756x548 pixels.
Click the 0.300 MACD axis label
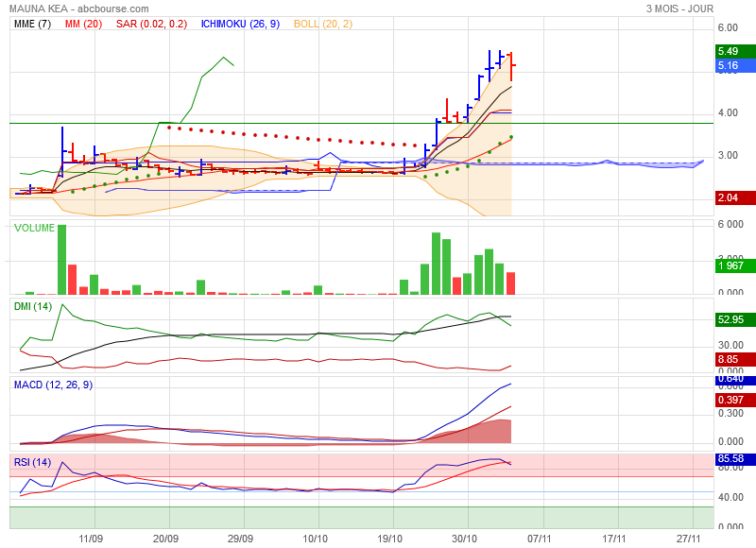pyautogui.click(x=730, y=413)
